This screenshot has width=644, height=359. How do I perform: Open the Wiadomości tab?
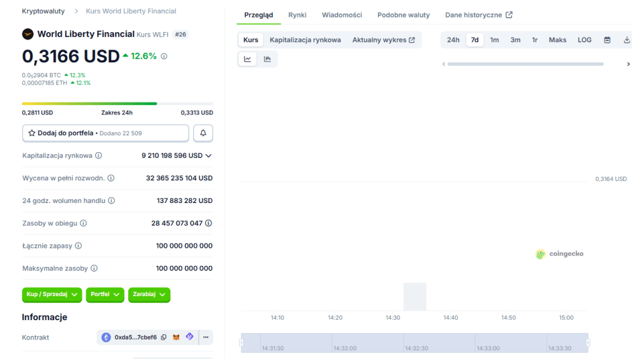[x=341, y=15]
